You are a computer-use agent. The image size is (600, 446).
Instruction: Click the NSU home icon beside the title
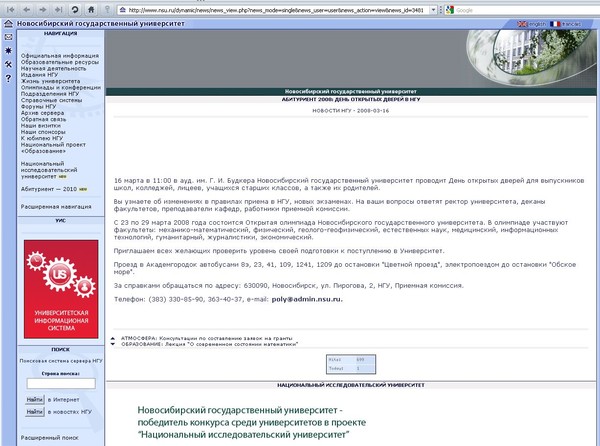(8, 23)
